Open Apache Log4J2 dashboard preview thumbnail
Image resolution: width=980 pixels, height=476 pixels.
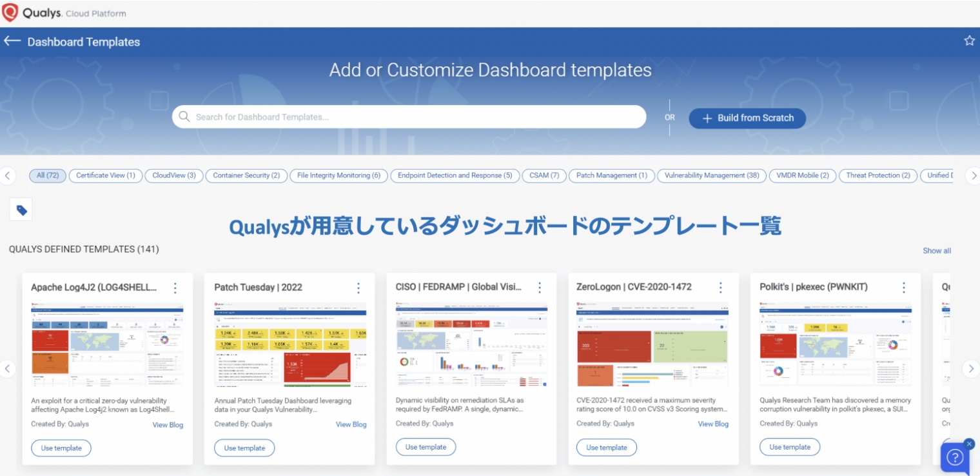pyautogui.click(x=107, y=345)
